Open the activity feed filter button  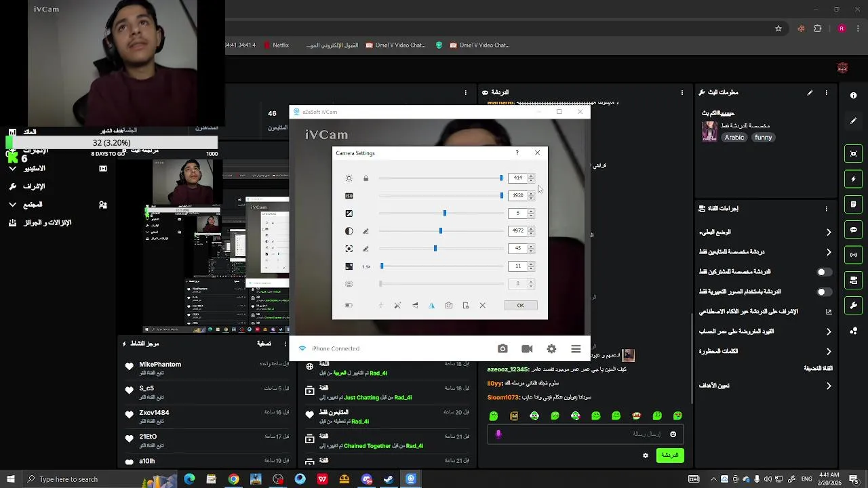pyautogui.click(x=264, y=344)
